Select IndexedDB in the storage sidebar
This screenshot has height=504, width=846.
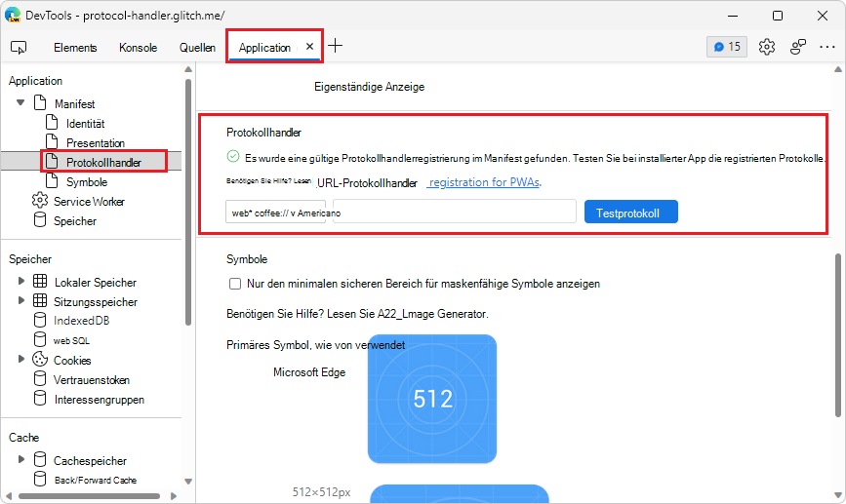click(x=81, y=321)
